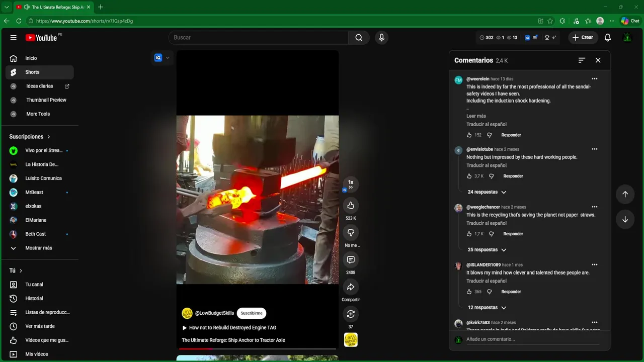Like the Short showing 523 K
Screen dimensions: 644x362
[x=351, y=206]
